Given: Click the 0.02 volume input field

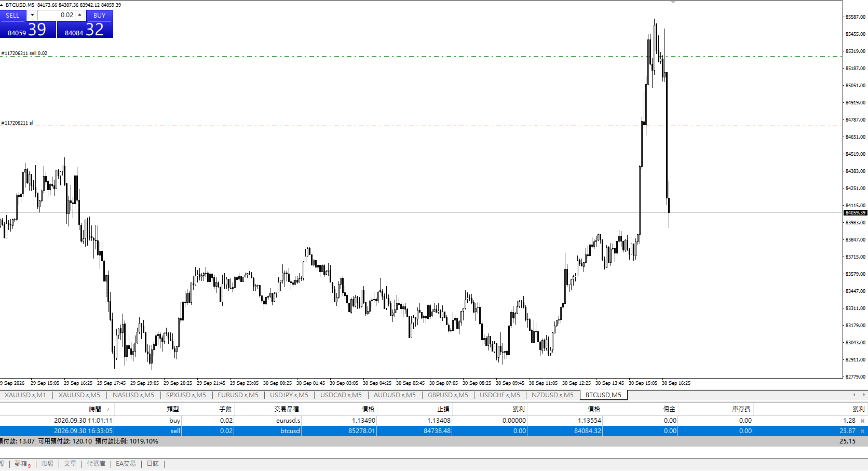Looking at the screenshot, I should [x=56, y=15].
